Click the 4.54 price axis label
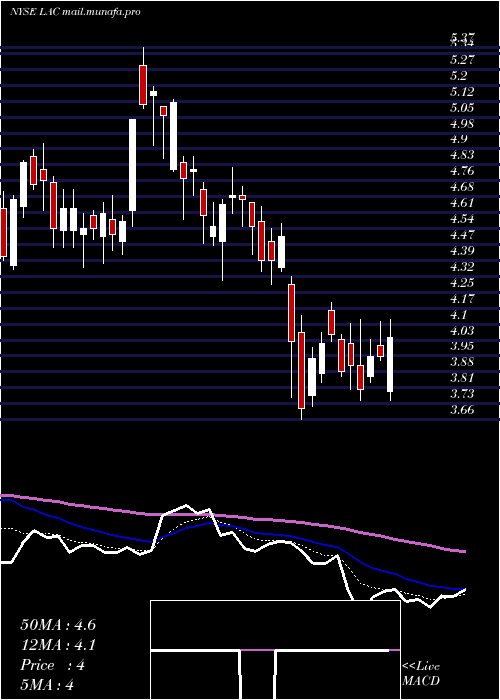This screenshot has height=700, width=500. [462, 219]
